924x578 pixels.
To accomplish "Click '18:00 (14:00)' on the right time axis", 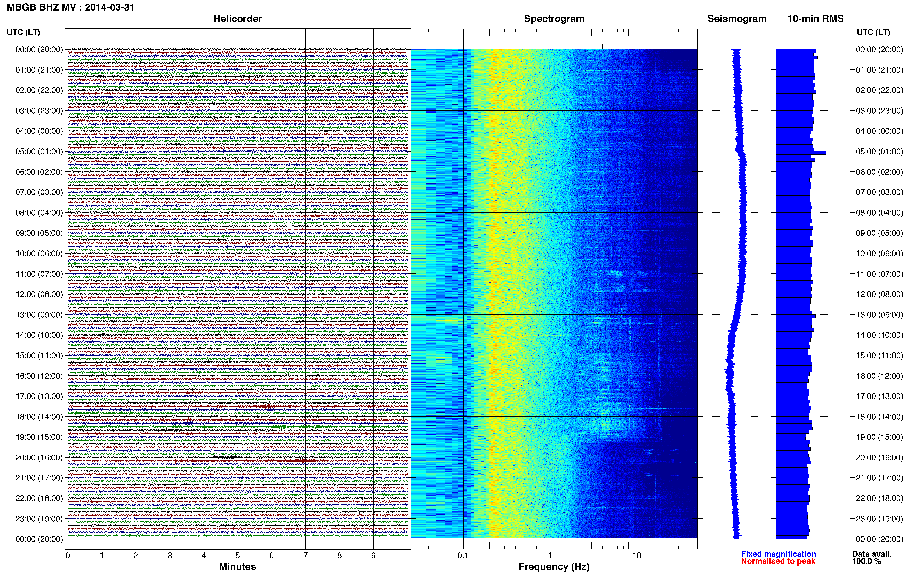I will pos(879,417).
